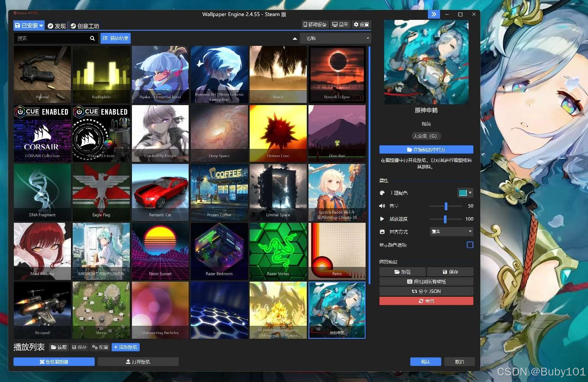Click the 加载 load preset button
The height and width of the screenshot is (382, 588).
point(402,272)
